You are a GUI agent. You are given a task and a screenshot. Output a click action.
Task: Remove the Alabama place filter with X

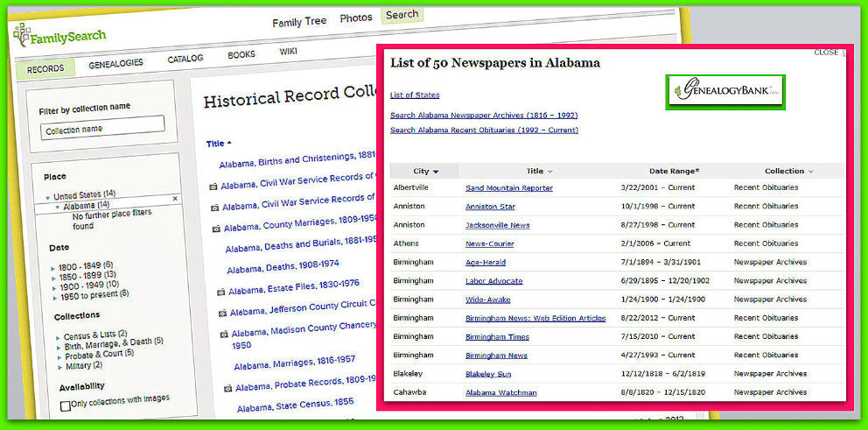pos(175,198)
